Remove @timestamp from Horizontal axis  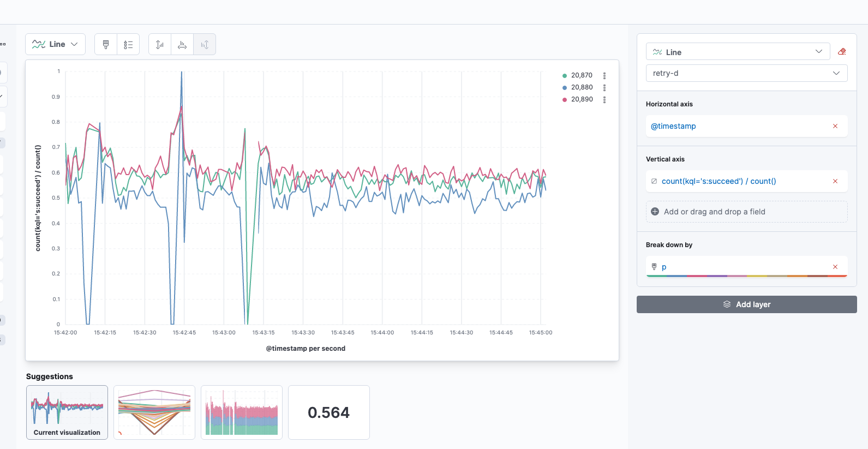pos(835,126)
